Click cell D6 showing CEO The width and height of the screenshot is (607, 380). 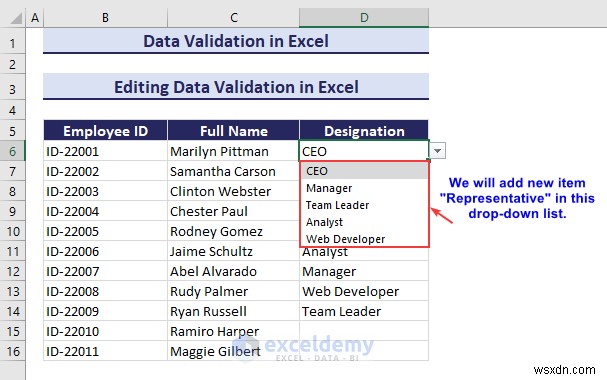[x=364, y=151]
